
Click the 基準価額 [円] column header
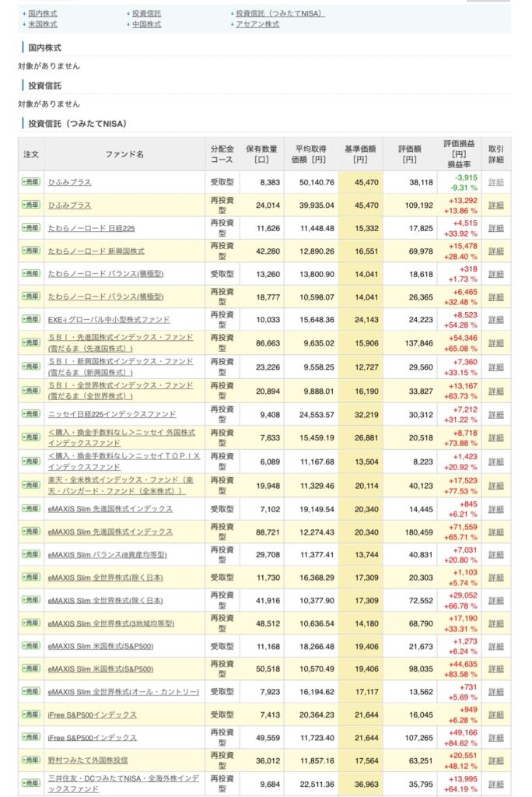(x=360, y=154)
